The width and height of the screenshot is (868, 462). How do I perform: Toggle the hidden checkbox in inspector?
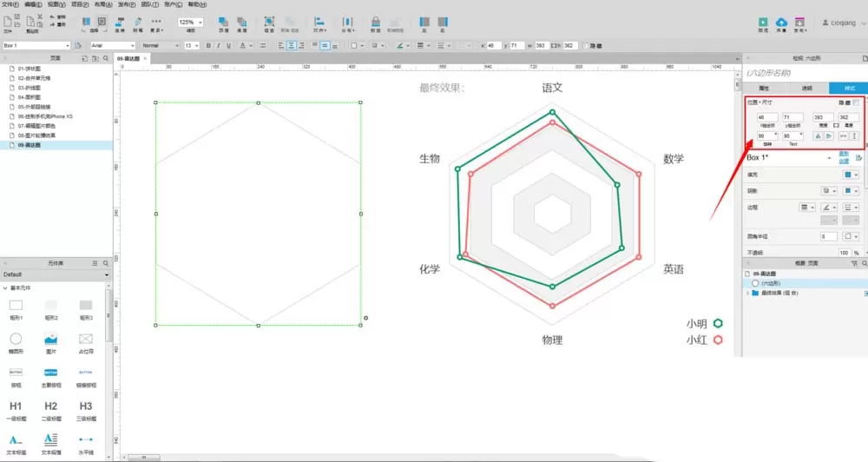(x=856, y=102)
